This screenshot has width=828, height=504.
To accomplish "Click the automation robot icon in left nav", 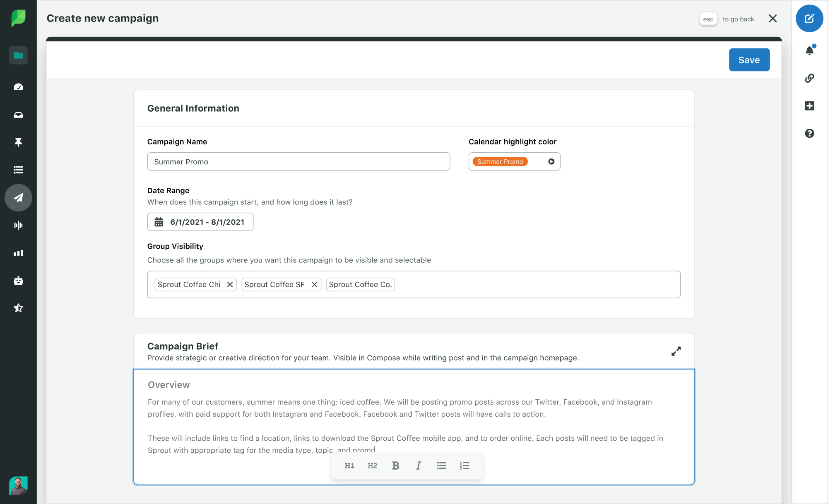I will (18, 280).
